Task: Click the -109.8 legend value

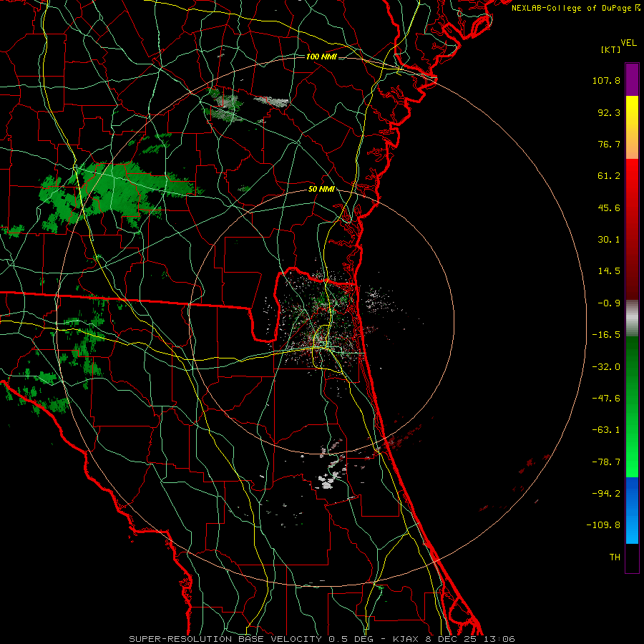Action: coord(603,525)
